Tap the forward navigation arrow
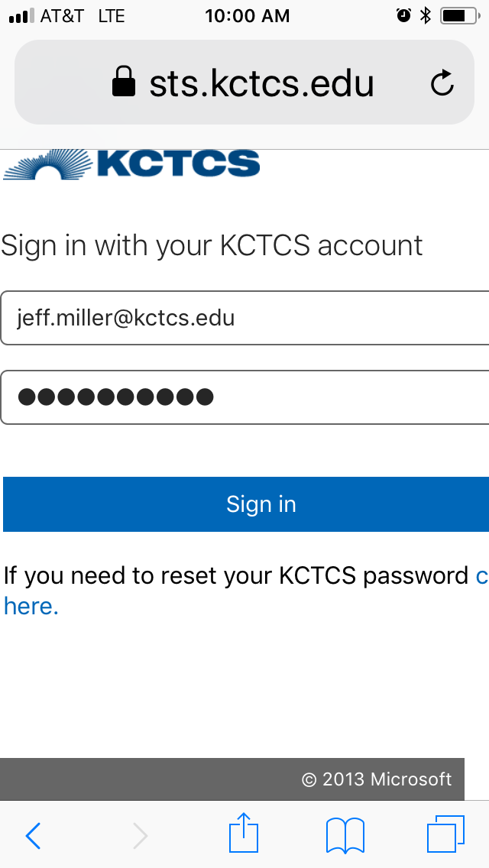489x868 pixels. coord(141,835)
